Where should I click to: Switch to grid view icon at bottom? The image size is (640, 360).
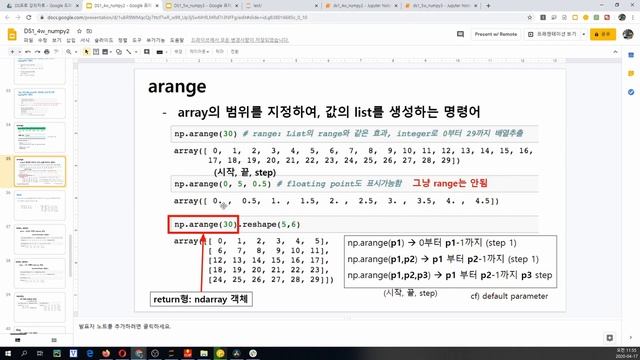coord(54,340)
